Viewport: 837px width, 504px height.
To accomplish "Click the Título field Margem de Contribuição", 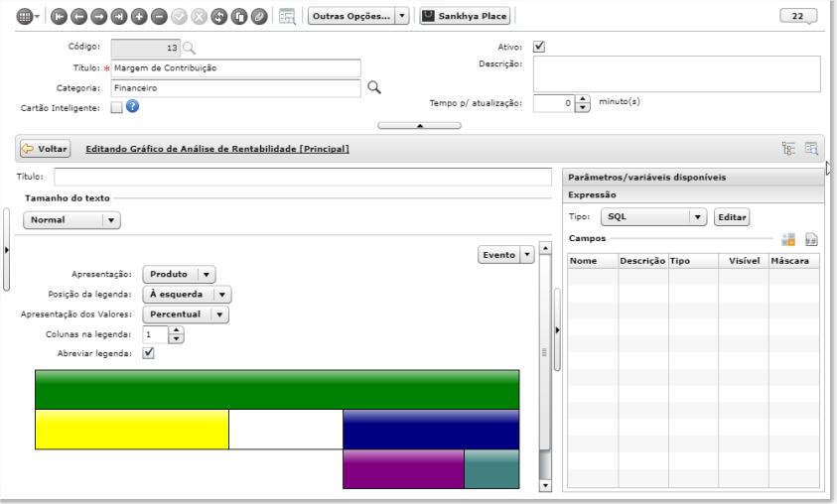I will [235, 67].
